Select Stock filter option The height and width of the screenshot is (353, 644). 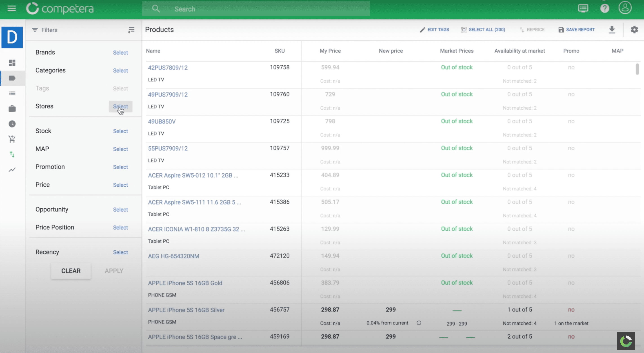[x=120, y=131]
